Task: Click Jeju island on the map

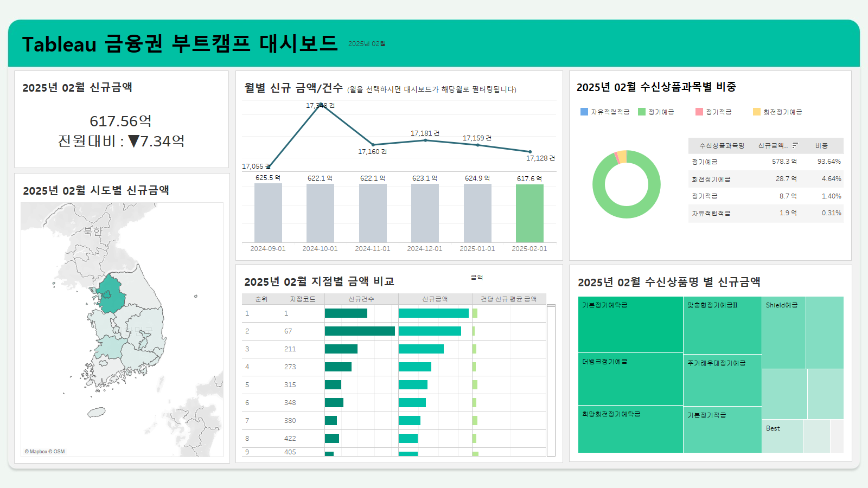Action: 97,412
